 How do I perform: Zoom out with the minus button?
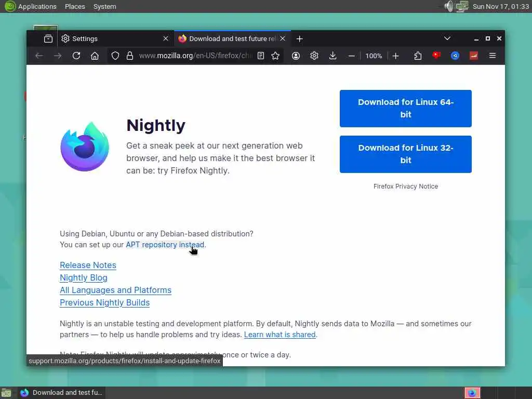pos(352,56)
